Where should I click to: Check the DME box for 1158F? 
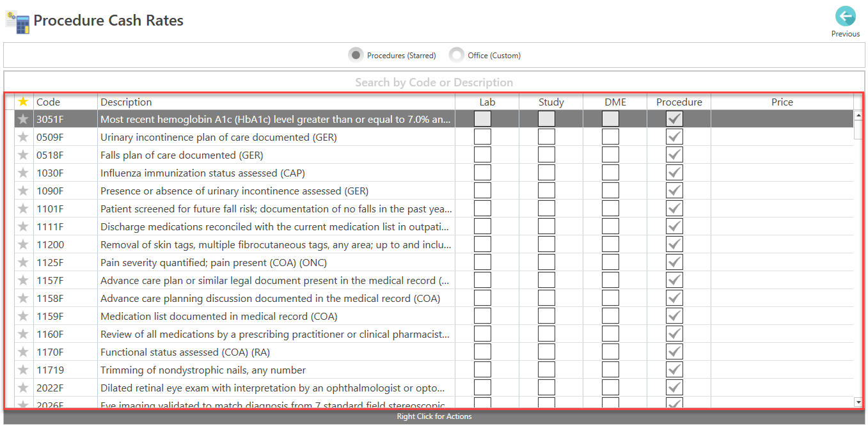pos(610,298)
